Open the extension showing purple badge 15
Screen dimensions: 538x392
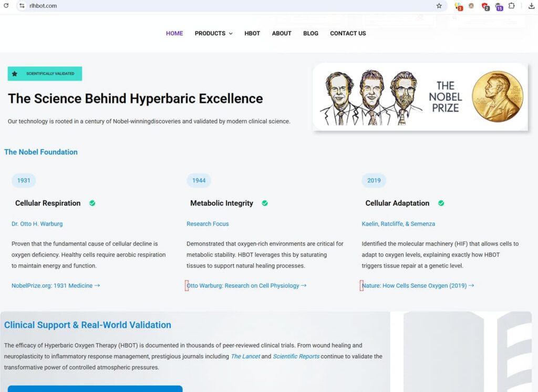(499, 6)
